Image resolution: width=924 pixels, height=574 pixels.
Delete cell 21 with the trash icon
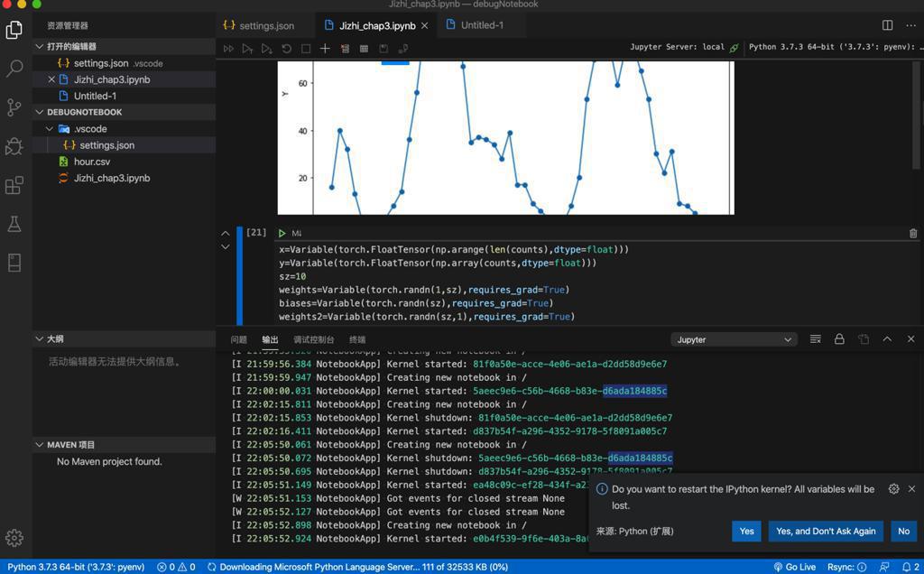(x=913, y=234)
